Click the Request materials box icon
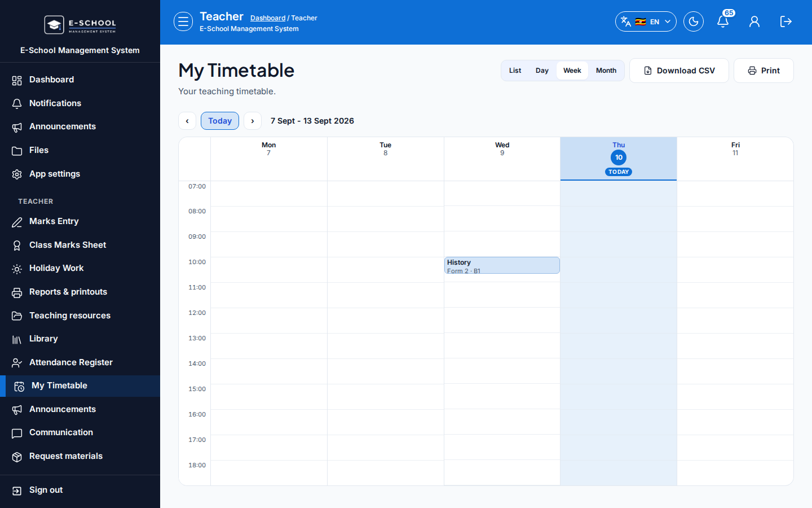Image resolution: width=812 pixels, height=508 pixels. pyautogui.click(x=17, y=457)
